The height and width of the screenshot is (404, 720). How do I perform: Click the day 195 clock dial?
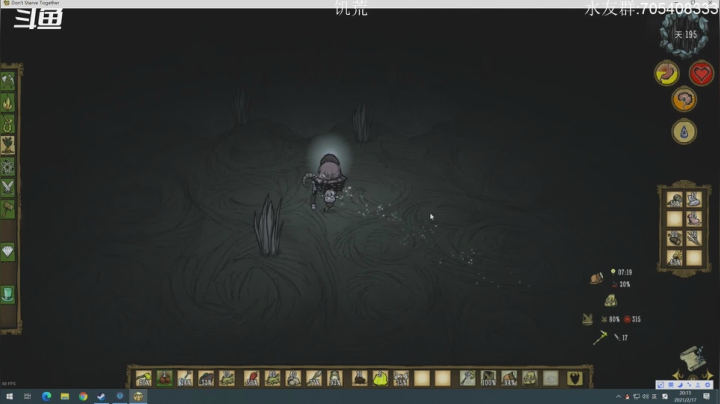[684, 34]
